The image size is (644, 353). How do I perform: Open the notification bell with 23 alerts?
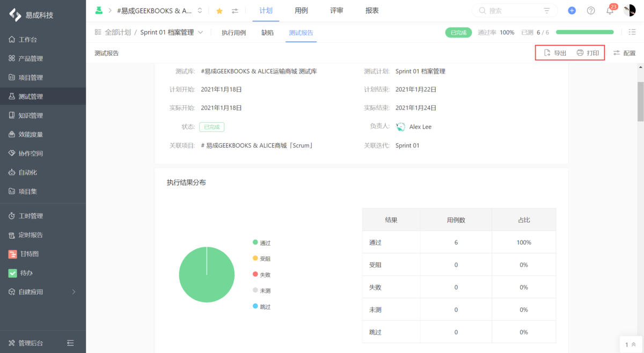(x=611, y=10)
